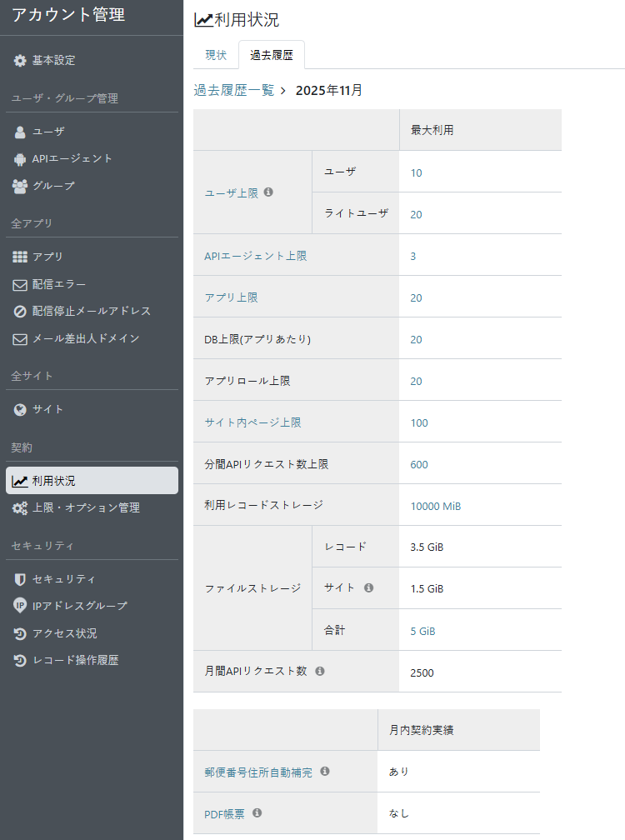Click the robot icon for APIエージェント
This screenshot has height=840, width=625.
point(20,158)
